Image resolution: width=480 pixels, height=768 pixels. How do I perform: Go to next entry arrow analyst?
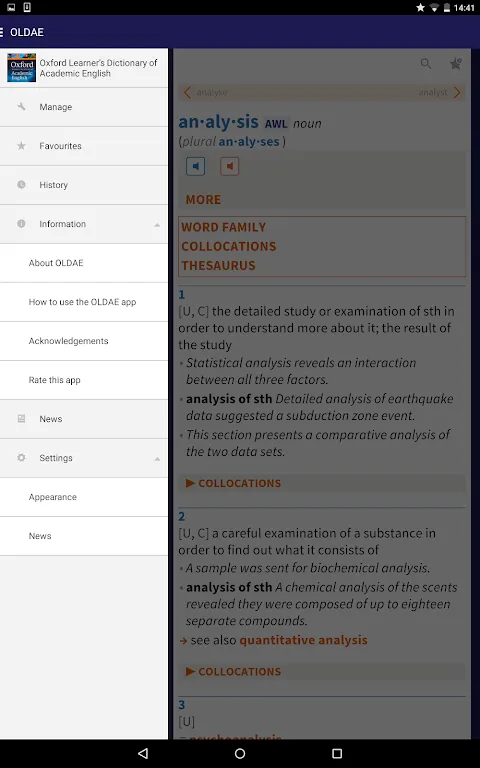coord(457,92)
